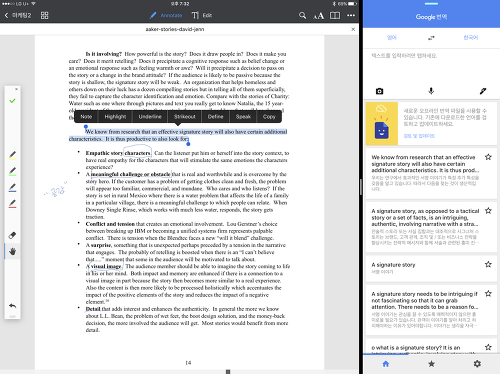Open offline translation download link
The width and height of the screenshot is (500, 374).
pos(419,136)
